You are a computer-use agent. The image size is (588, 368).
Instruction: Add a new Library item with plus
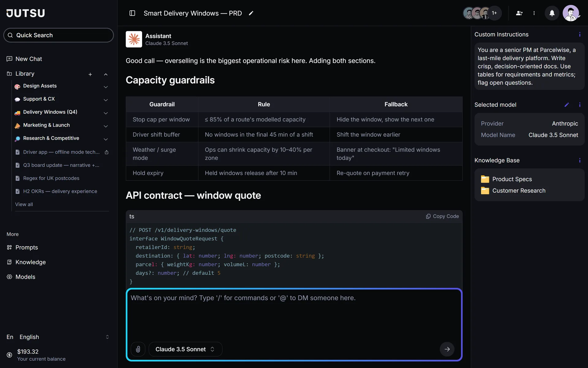click(x=90, y=74)
